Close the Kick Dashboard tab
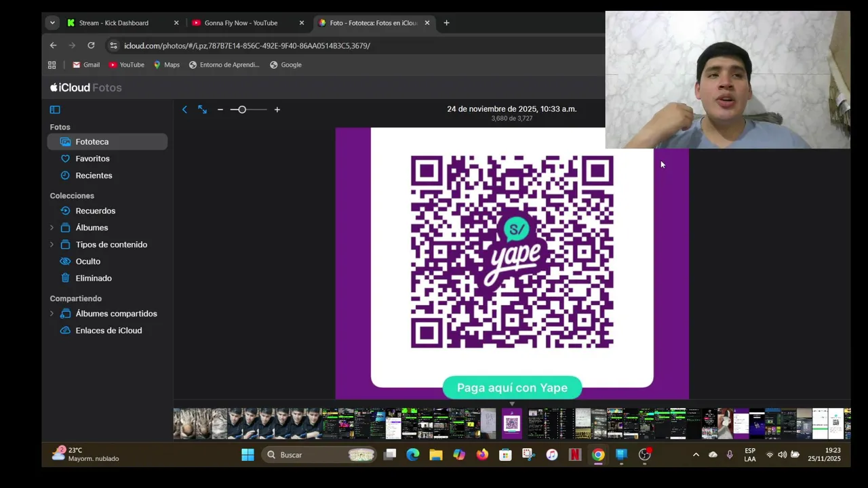 pyautogui.click(x=176, y=23)
